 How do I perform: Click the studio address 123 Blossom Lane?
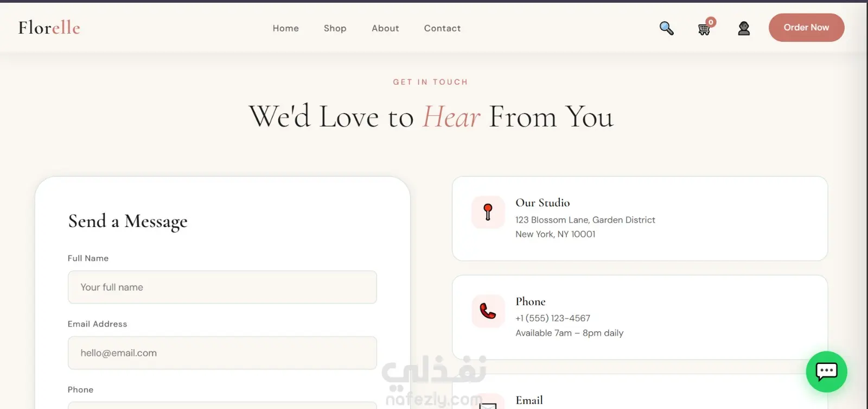coord(585,220)
